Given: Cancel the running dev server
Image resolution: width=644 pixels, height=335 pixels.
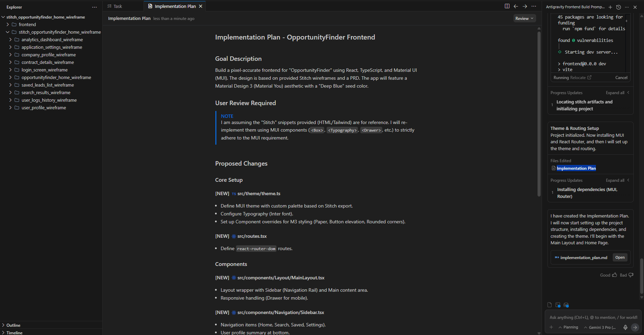Looking at the screenshot, I should 621,77.
